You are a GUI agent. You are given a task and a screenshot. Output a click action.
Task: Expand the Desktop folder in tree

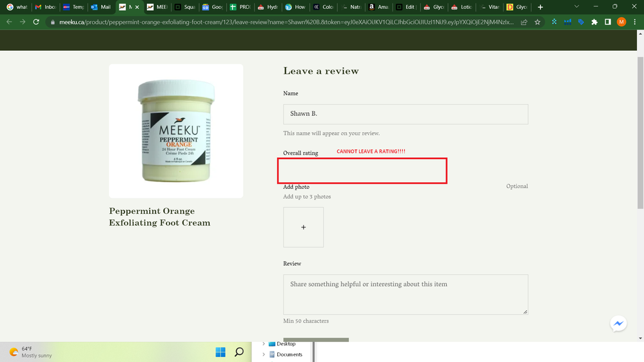click(263, 344)
